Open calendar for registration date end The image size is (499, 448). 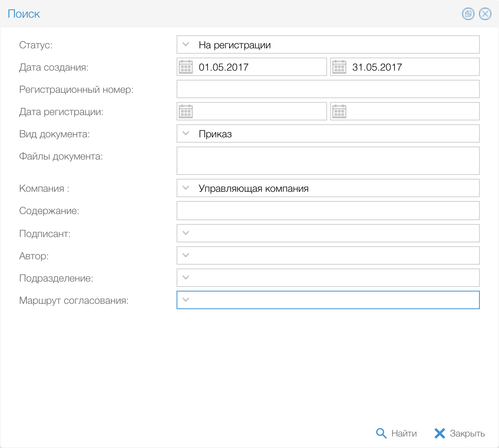339,112
